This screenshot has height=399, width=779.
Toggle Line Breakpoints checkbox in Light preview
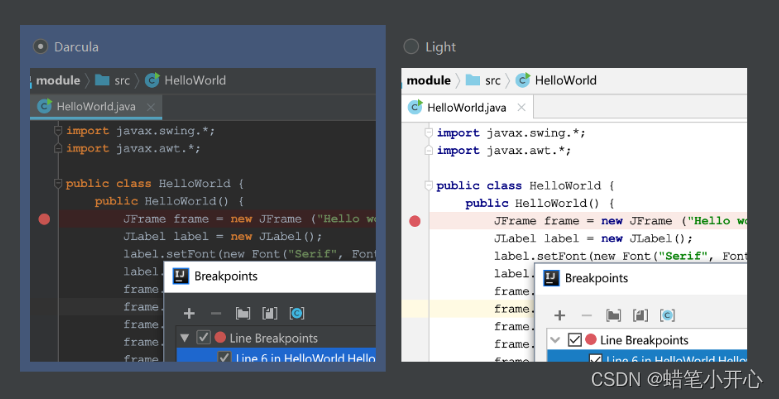(x=574, y=340)
